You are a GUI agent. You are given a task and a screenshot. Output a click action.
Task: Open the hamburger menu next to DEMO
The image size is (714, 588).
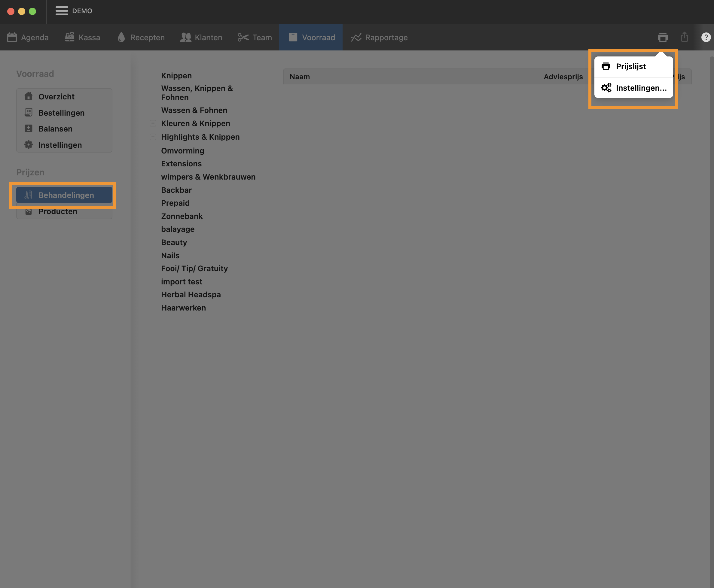coord(62,11)
